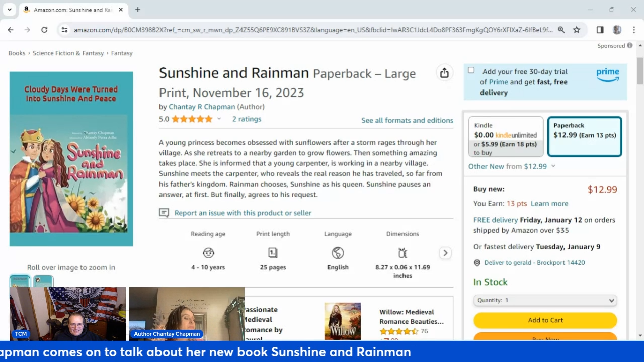Open a new browser tab
This screenshot has height=362, width=644.
[137, 10]
